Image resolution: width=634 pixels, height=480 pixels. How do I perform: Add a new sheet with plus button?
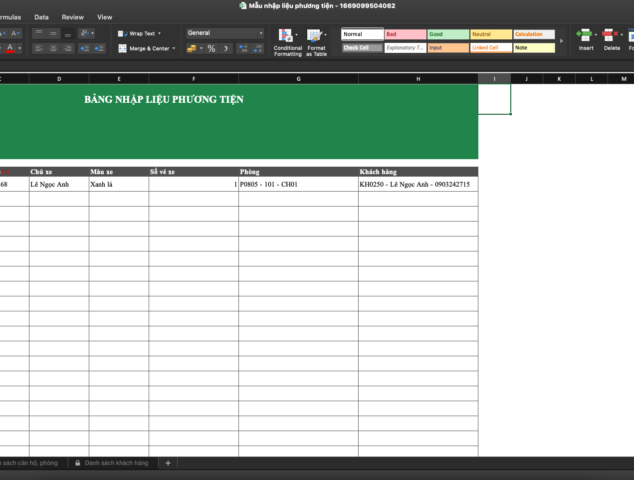coord(168,463)
